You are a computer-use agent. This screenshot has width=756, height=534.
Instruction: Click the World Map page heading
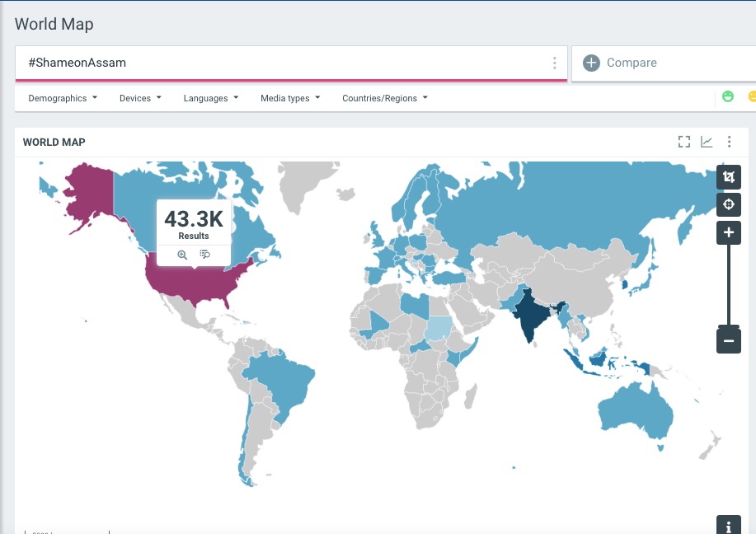pyautogui.click(x=54, y=24)
